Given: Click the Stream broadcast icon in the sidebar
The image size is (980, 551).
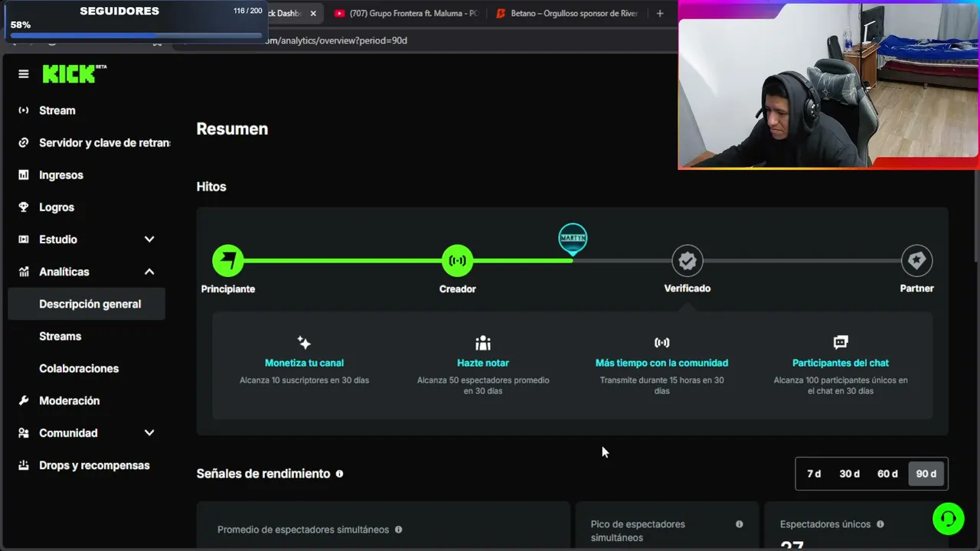Looking at the screenshot, I should [24, 110].
